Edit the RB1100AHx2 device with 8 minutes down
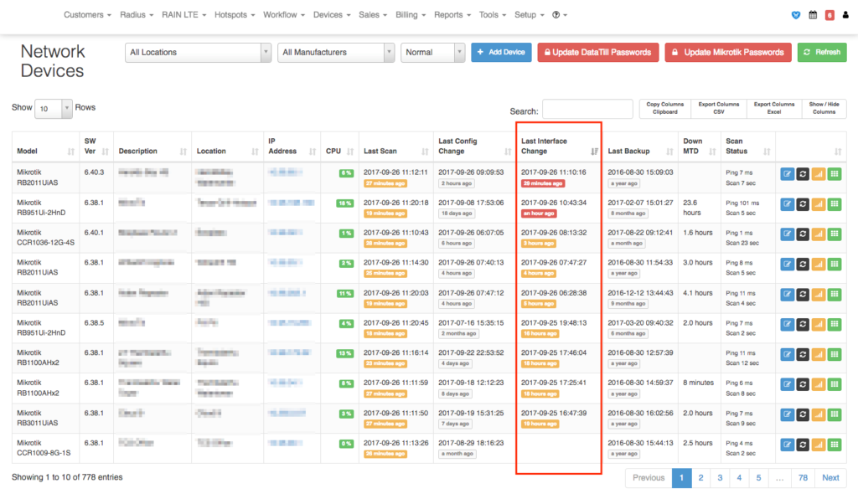858x504 pixels. 787,385
